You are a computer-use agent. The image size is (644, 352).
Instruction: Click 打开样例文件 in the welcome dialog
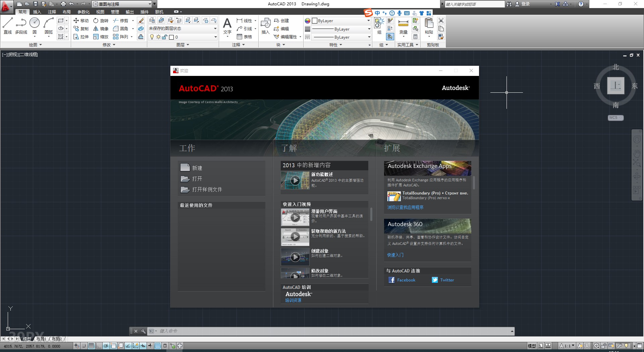click(206, 189)
